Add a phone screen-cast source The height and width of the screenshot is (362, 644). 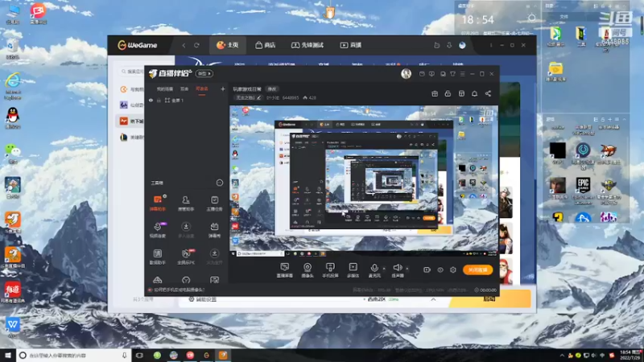pos(330,270)
